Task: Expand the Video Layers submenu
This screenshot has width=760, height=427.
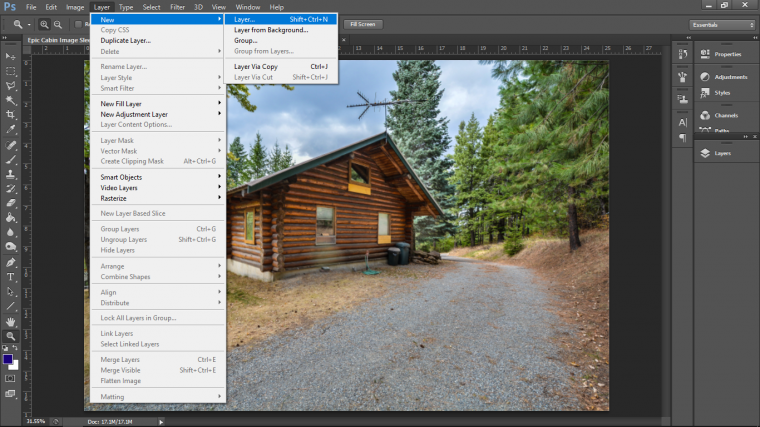Action: [x=158, y=188]
